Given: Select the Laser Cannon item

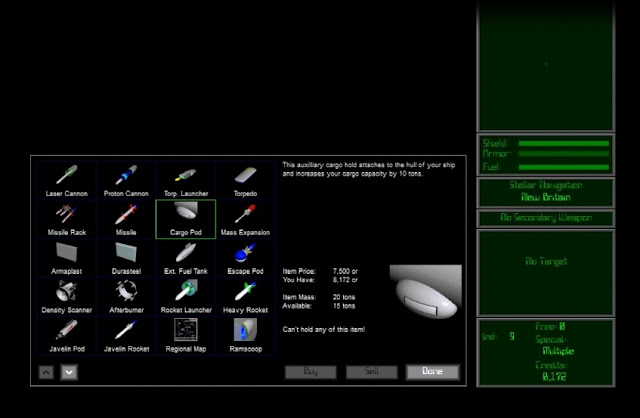Looking at the screenshot, I should 67,180.
